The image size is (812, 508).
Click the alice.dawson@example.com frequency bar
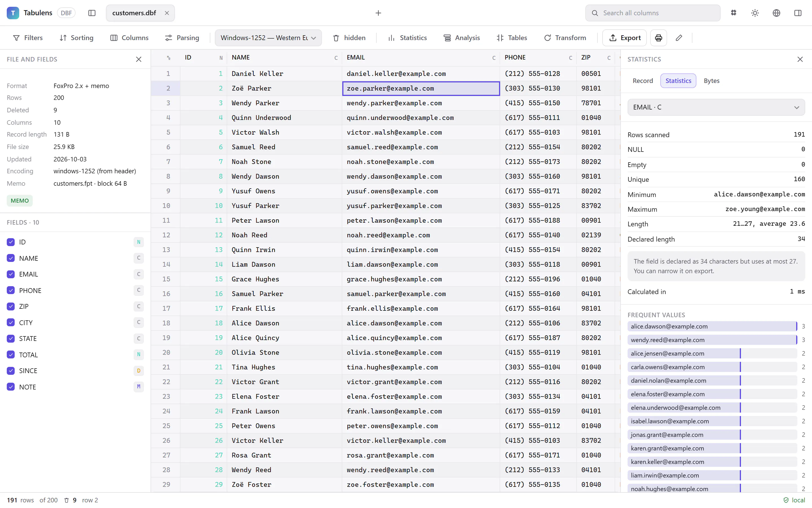coord(712,326)
